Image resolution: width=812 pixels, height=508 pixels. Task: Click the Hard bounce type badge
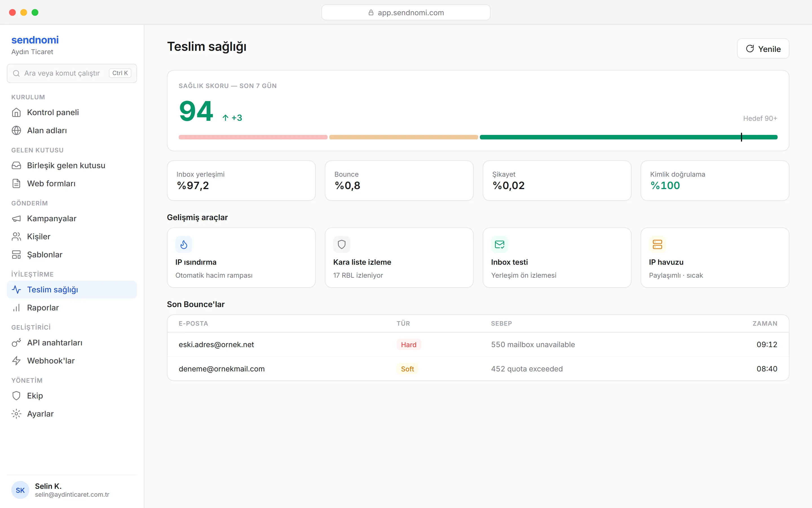click(408, 344)
